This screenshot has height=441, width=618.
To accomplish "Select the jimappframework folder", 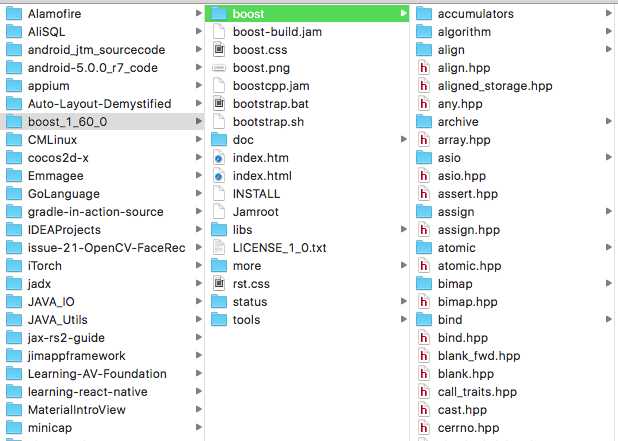I will point(102,355).
